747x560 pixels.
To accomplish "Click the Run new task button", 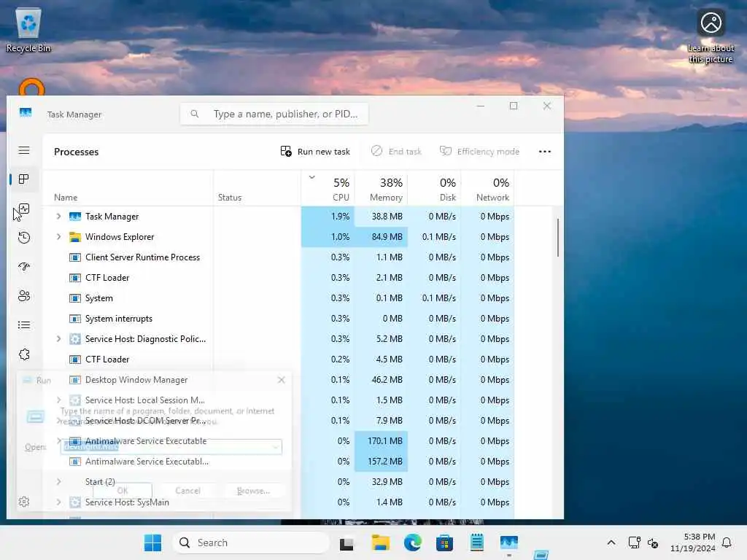I will coord(315,152).
